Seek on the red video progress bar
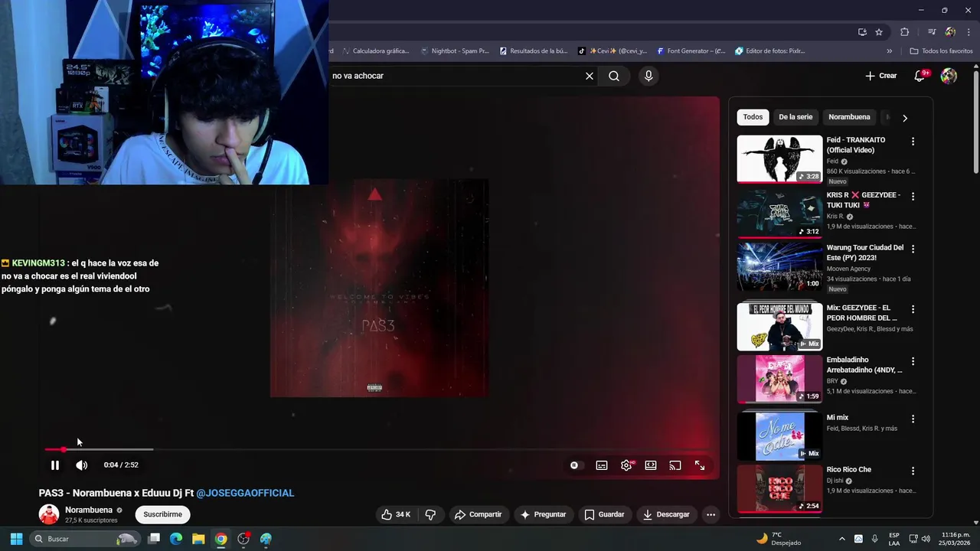This screenshot has width=980, height=551. pos(375,449)
